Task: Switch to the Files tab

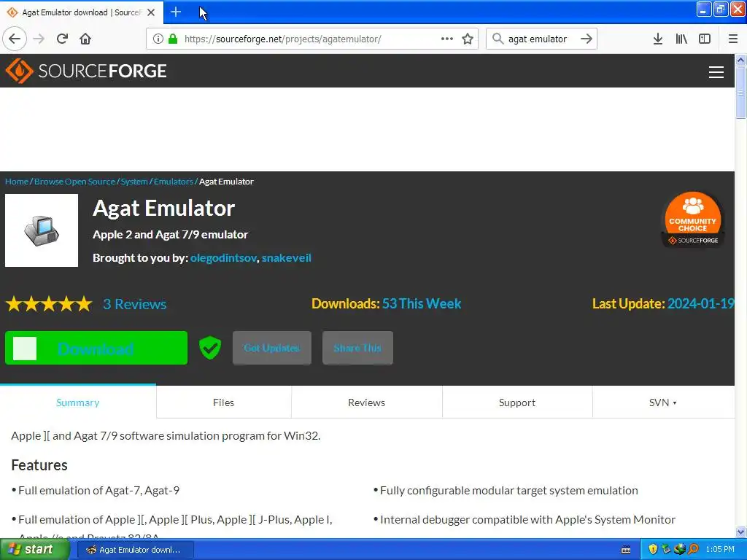Action: [223, 402]
